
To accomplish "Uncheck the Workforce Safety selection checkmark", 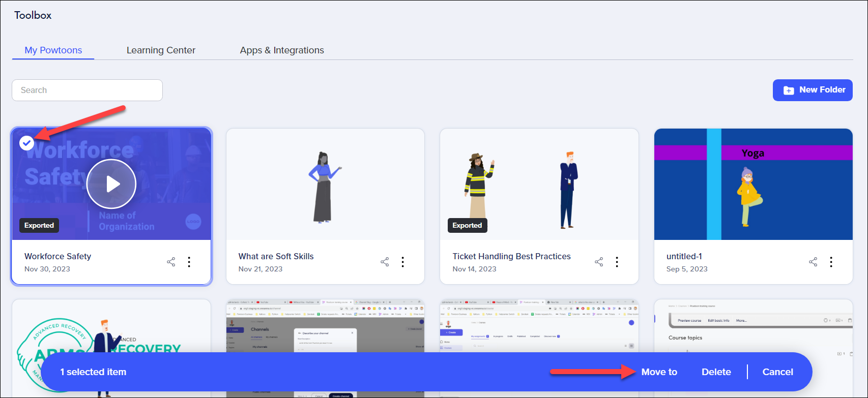I will tap(27, 143).
